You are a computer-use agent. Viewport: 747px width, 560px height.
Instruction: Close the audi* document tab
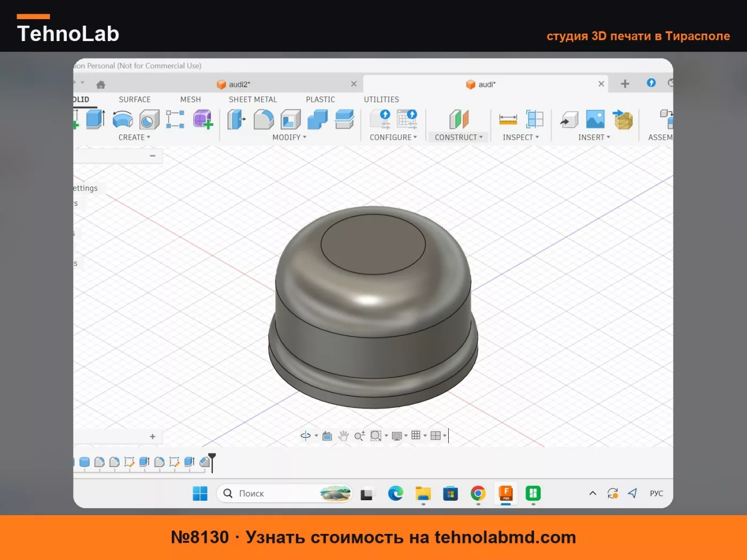(x=601, y=84)
